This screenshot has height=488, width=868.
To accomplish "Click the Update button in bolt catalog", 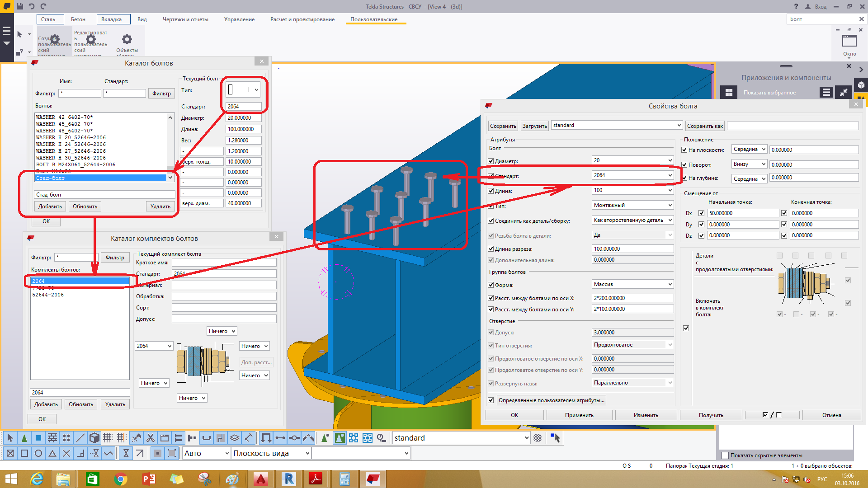I will tap(85, 206).
